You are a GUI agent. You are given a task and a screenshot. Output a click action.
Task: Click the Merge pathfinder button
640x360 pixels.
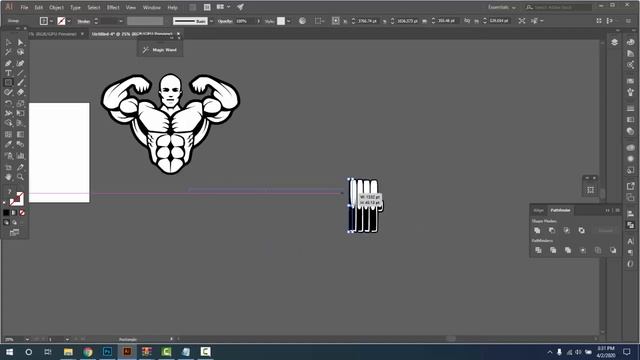[x=568, y=250]
